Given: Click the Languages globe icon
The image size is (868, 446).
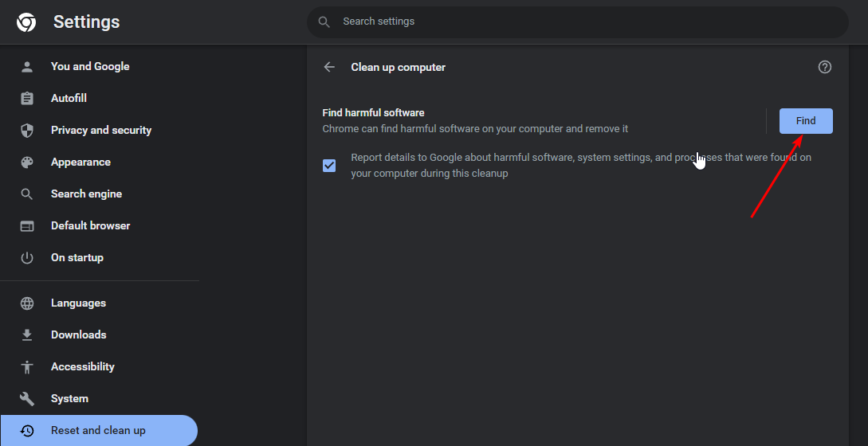Looking at the screenshot, I should point(27,303).
